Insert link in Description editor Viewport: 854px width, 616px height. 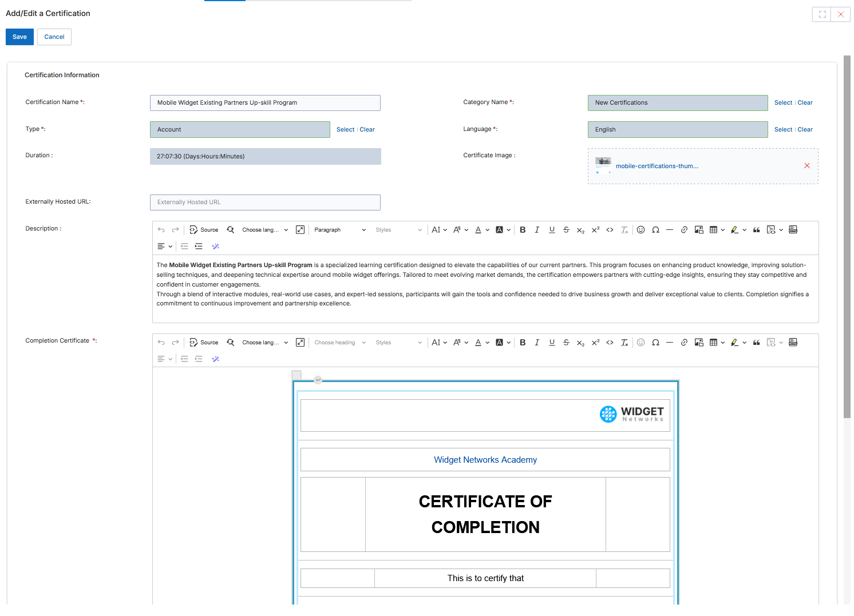(x=684, y=230)
